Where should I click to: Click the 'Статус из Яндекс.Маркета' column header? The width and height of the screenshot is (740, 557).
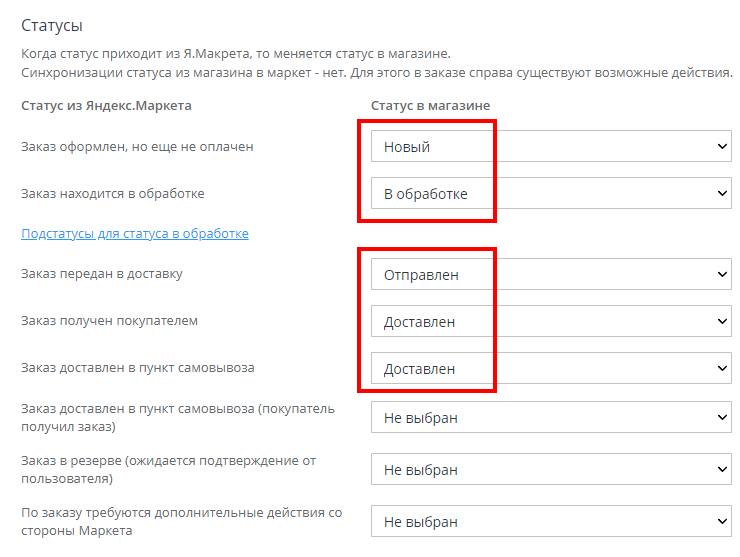click(106, 105)
